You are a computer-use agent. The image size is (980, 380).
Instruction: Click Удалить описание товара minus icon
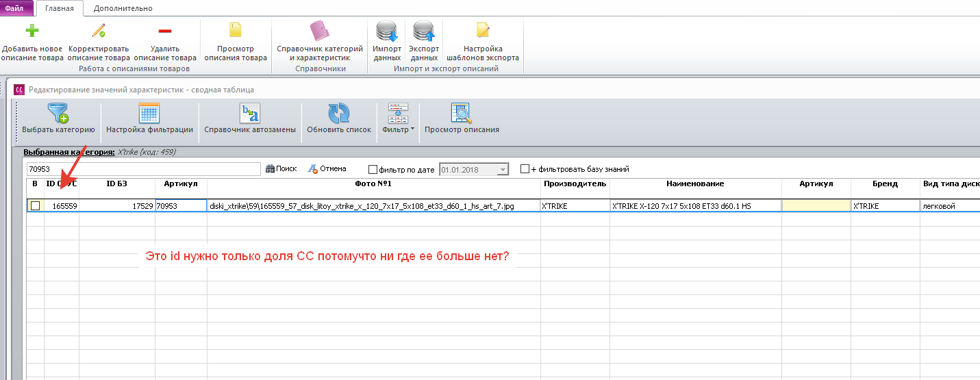tap(165, 31)
